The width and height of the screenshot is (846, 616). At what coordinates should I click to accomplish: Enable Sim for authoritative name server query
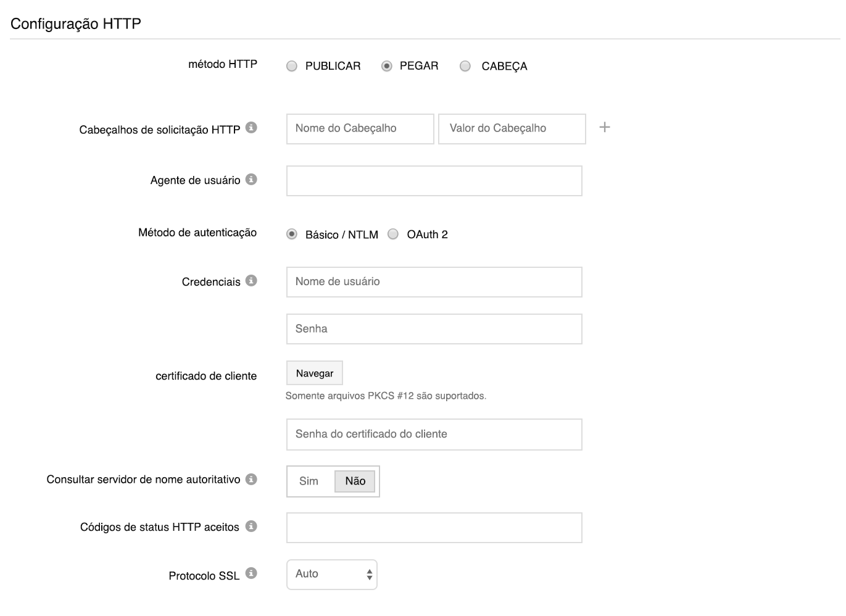click(310, 481)
